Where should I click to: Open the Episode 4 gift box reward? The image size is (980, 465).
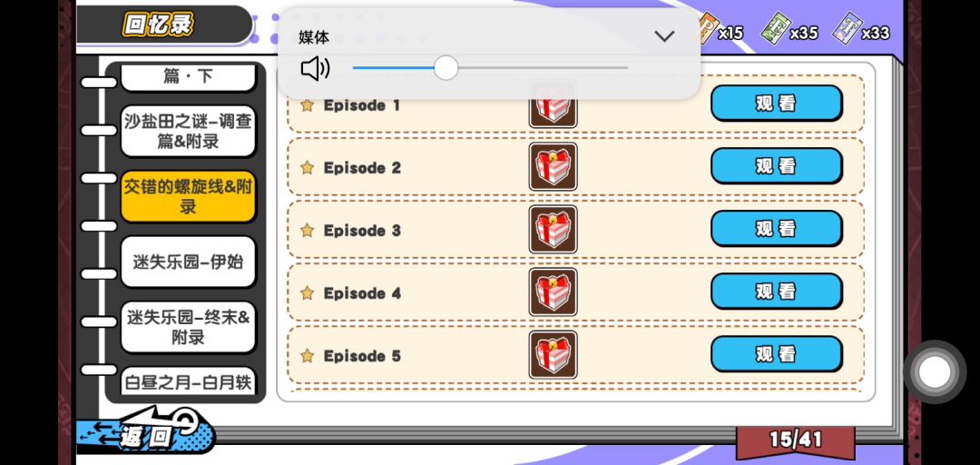[x=554, y=292]
